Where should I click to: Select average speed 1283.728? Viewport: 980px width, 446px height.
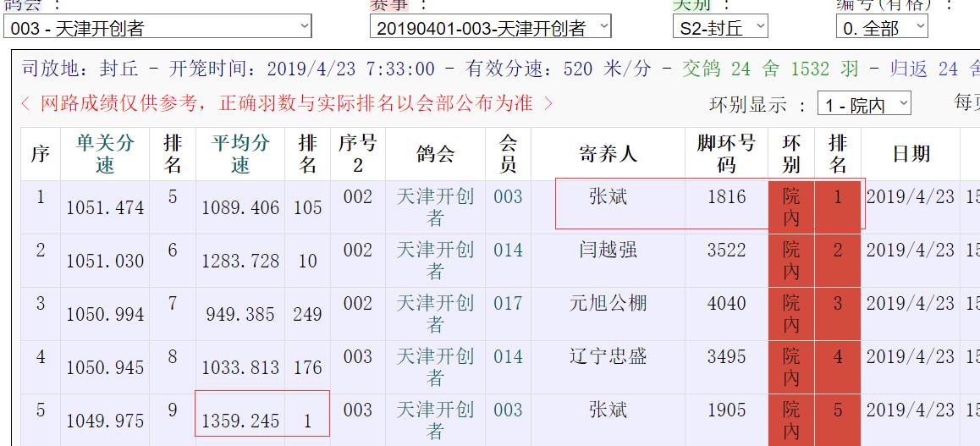(240, 262)
